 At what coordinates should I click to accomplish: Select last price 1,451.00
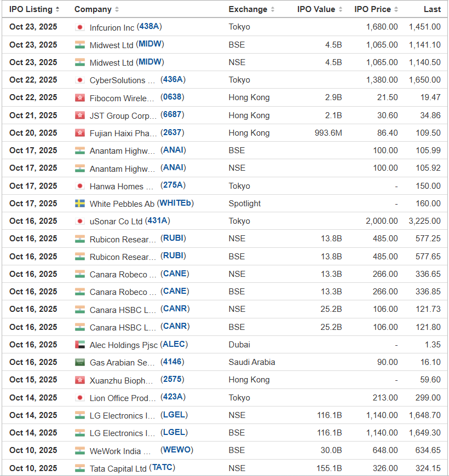click(x=425, y=27)
